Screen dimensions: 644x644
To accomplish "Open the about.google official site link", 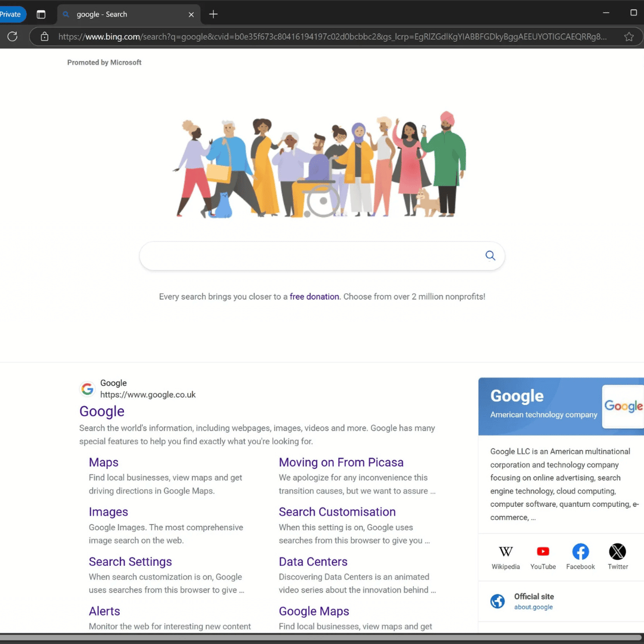I will pos(533,607).
